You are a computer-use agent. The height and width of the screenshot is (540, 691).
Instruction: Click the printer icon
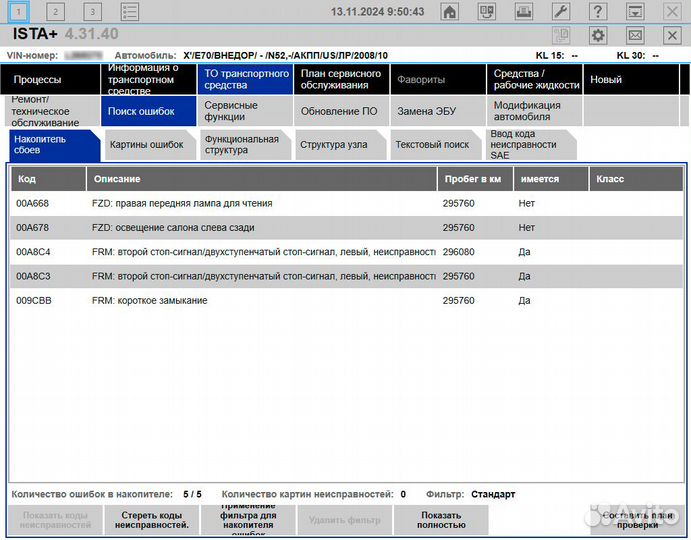tap(524, 11)
